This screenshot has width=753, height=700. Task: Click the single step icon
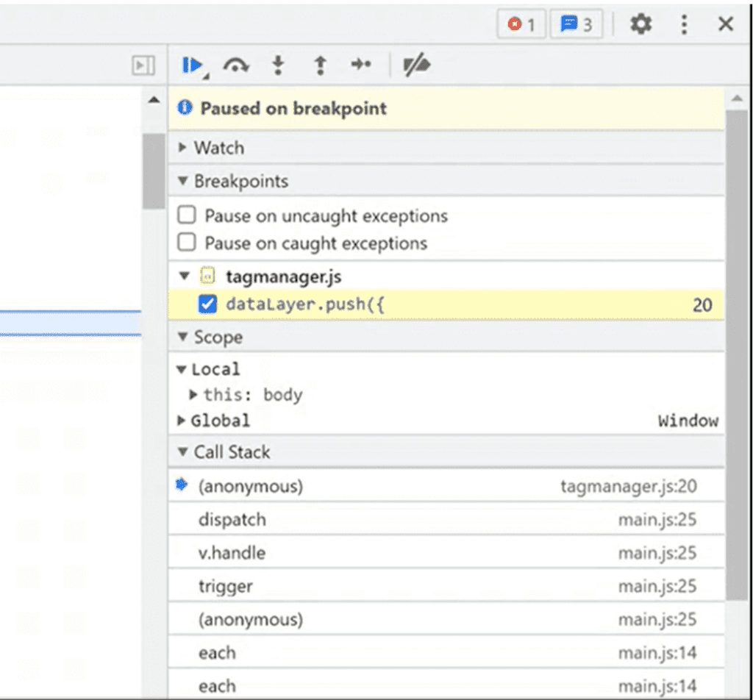click(x=360, y=65)
